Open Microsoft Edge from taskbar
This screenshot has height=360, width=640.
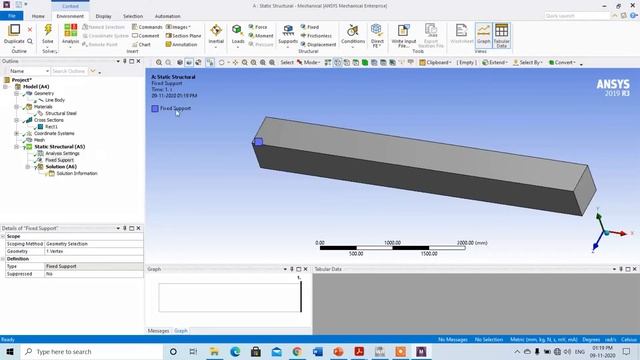(235, 351)
